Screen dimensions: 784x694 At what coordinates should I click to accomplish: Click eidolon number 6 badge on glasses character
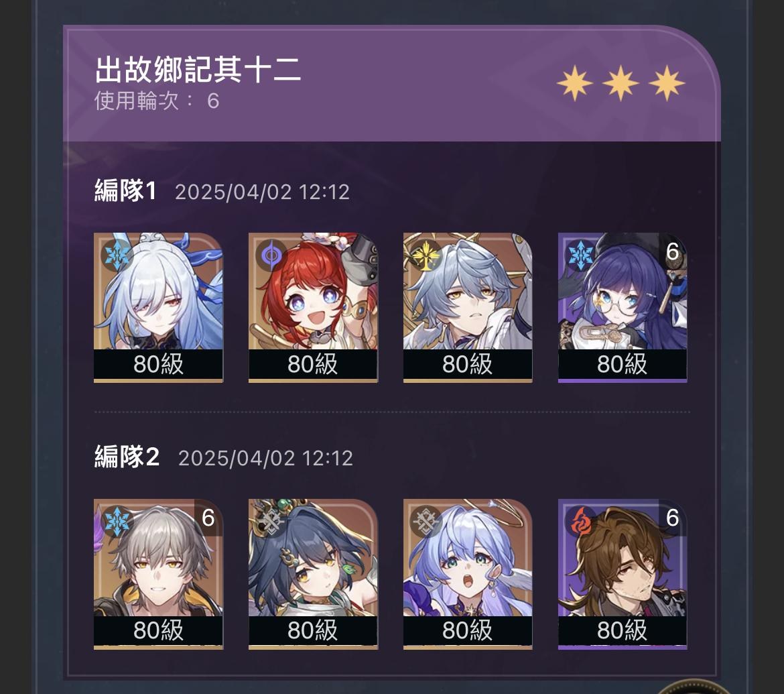[x=673, y=251]
